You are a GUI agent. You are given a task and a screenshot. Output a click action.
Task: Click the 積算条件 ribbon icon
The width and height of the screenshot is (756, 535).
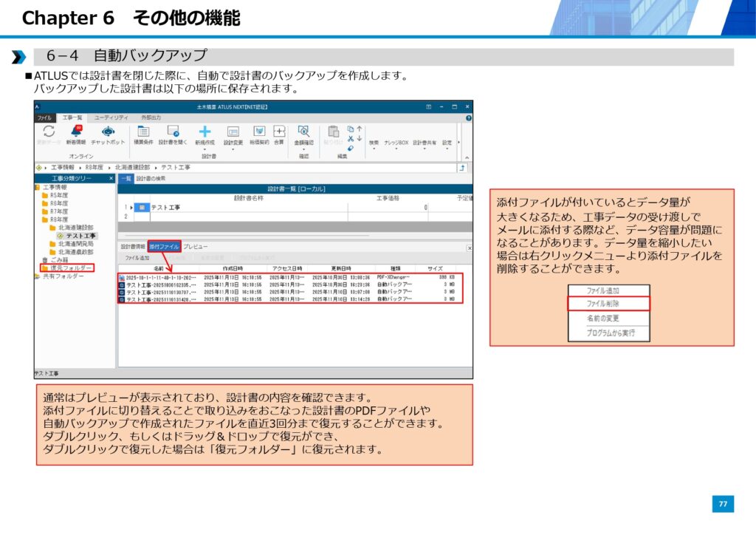(x=142, y=132)
